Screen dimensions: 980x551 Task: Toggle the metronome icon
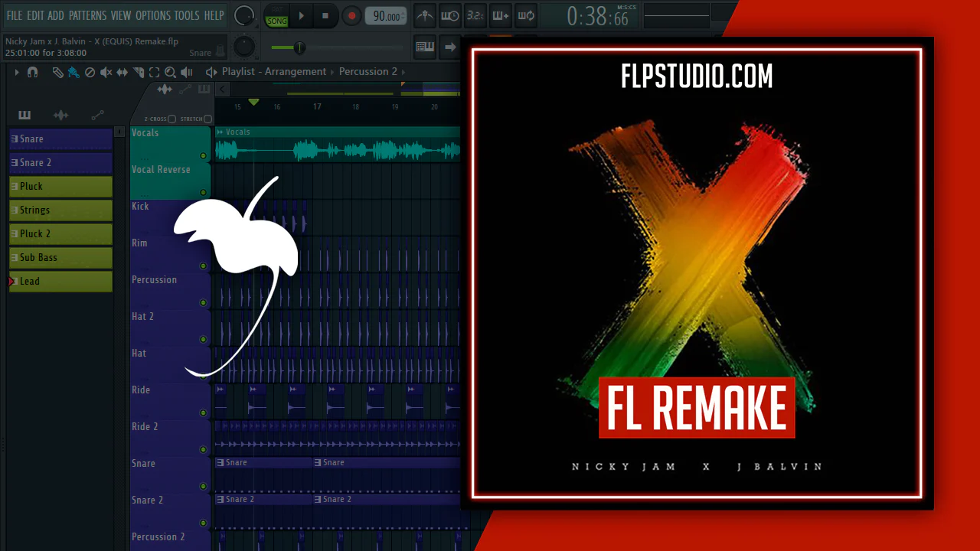(424, 15)
